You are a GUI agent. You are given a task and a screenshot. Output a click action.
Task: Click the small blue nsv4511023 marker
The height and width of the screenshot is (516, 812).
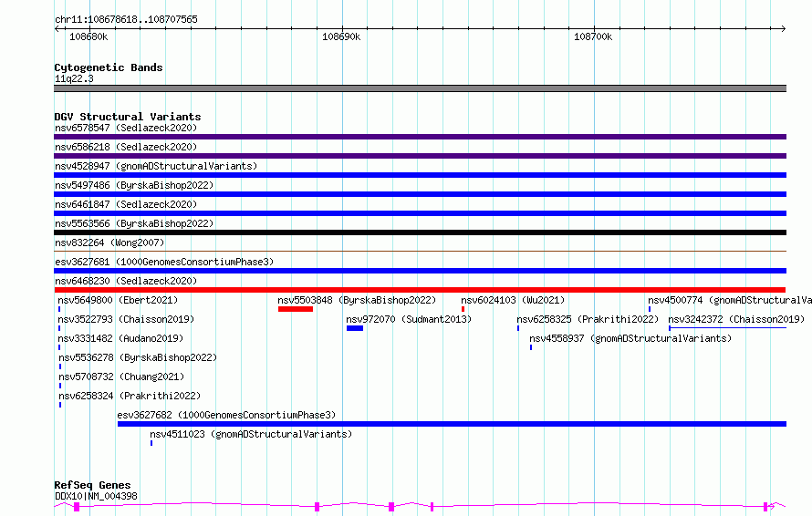pos(151,444)
